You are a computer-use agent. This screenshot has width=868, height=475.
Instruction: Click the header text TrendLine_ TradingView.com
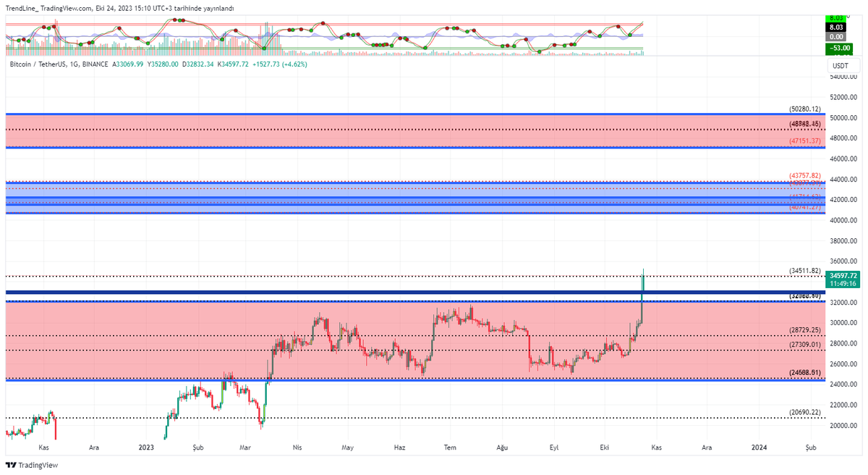click(x=49, y=8)
